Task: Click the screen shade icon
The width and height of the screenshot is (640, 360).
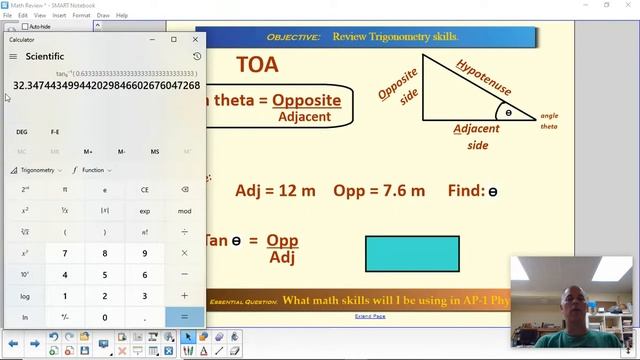Action: click(x=138, y=351)
